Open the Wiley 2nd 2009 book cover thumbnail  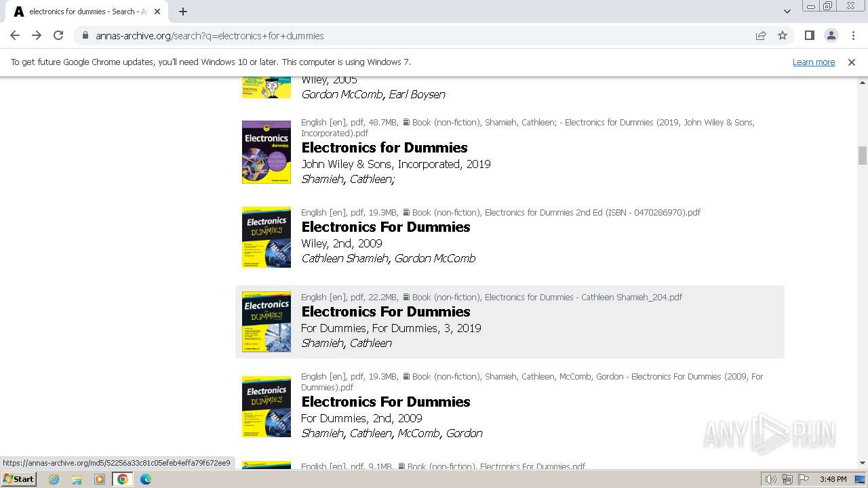click(267, 237)
